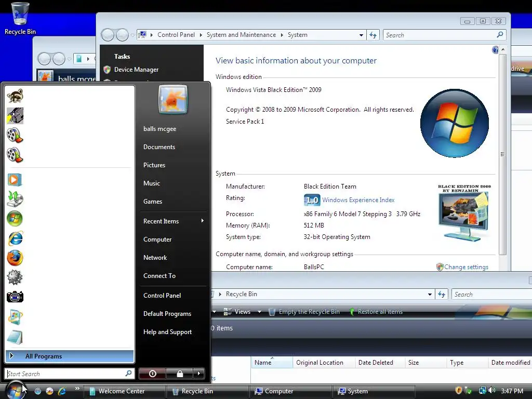Open the Recycle Bin desktop icon
This screenshot has width=532, height=399.
coord(20,18)
